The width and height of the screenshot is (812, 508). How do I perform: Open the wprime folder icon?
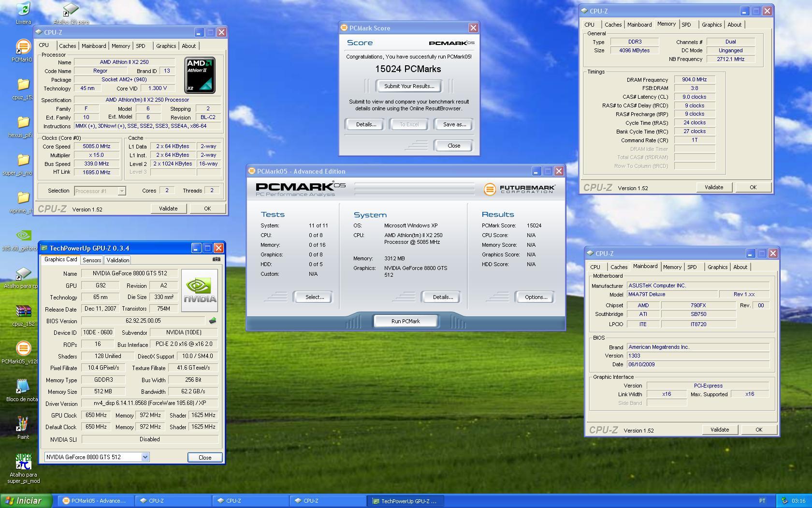coord(23,197)
